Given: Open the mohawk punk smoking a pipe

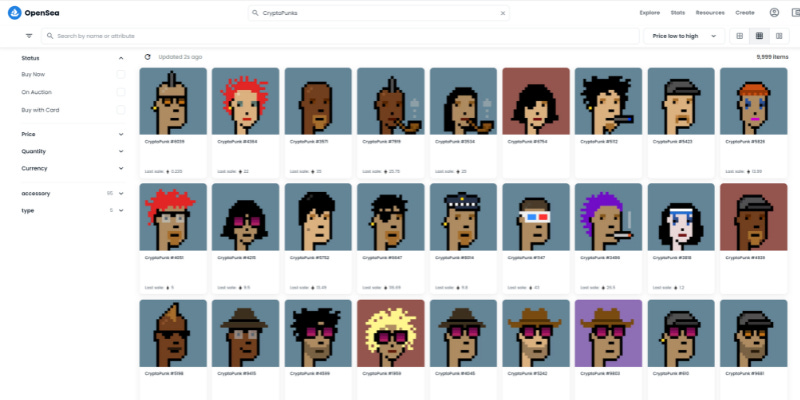Looking at the screenshot, I should (x=390, y=101).
